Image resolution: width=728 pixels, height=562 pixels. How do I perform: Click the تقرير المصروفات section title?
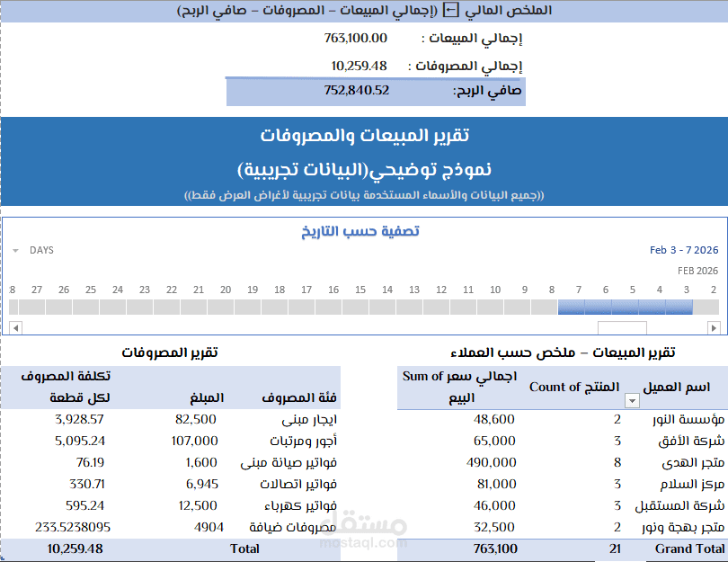[170, 352]
